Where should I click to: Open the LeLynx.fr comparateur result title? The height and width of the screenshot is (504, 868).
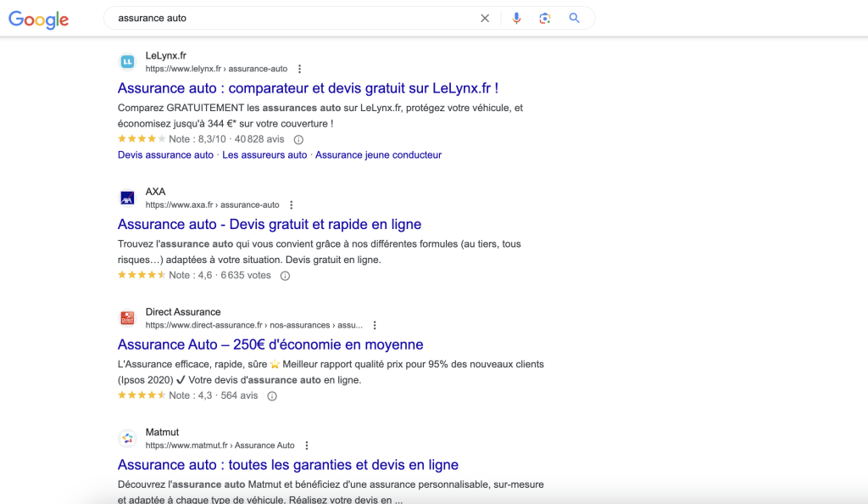tap(308, 88)
